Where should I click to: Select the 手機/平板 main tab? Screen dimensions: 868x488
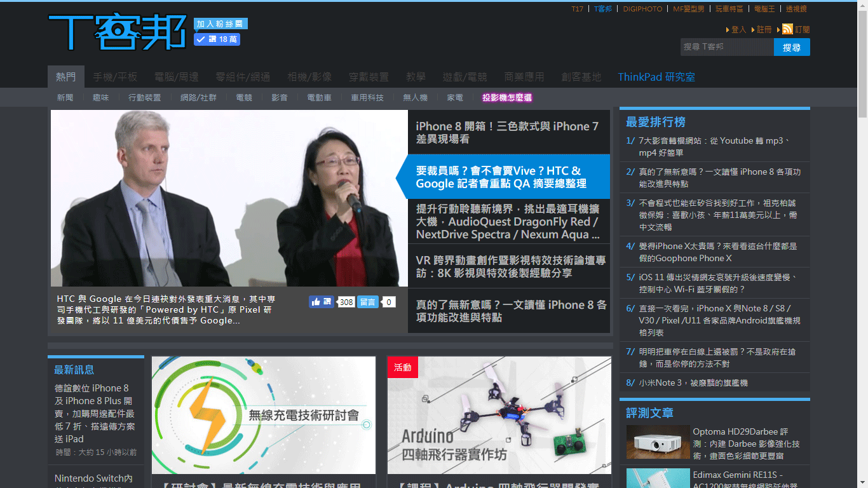[x=115, y=77]
